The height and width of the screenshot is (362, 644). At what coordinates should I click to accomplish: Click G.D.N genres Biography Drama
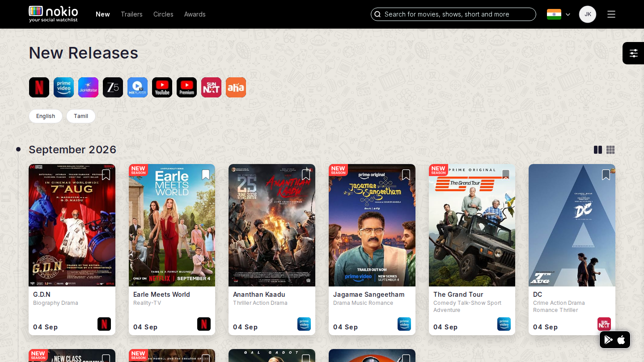[x=55, y=303]
